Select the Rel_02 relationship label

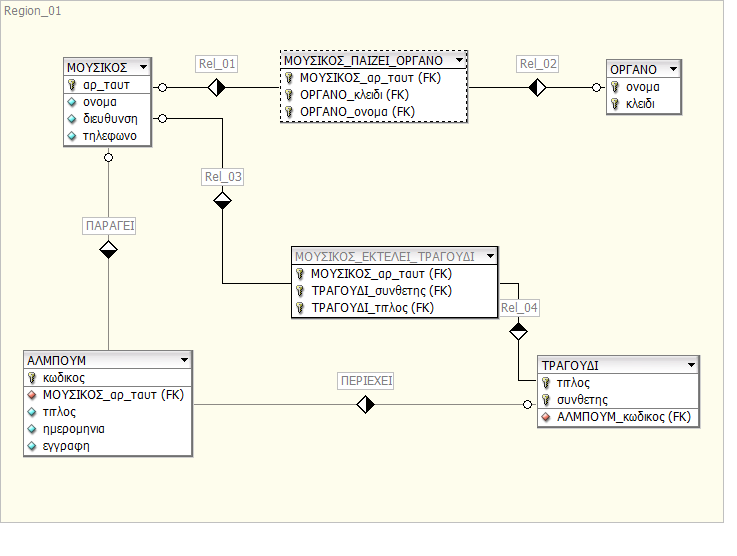[x=538, y=64]
